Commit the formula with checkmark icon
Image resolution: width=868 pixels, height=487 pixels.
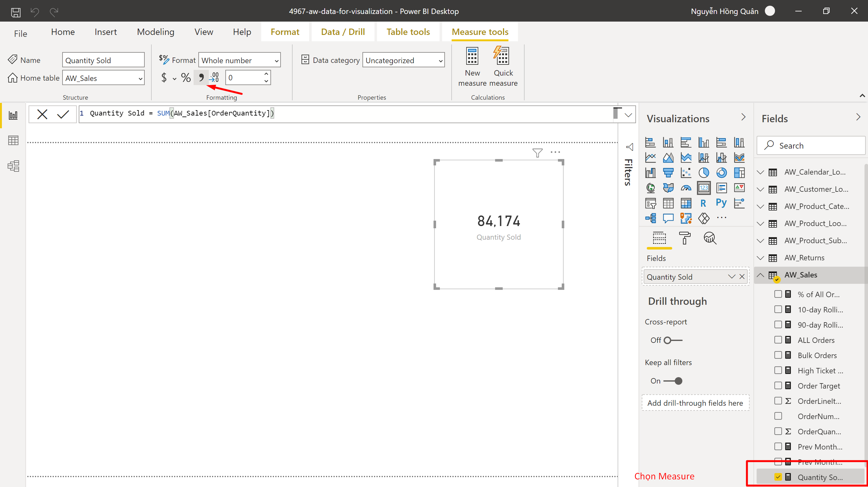click(63, 114)
